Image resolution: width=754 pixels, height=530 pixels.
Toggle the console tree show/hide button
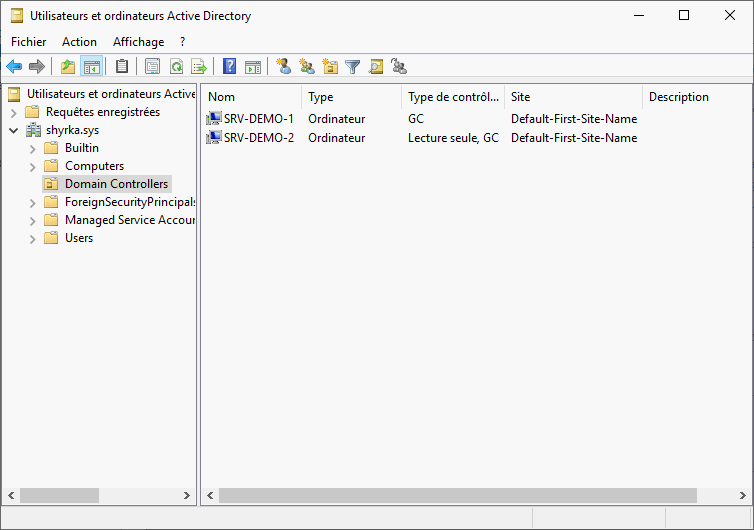point(91,67)
